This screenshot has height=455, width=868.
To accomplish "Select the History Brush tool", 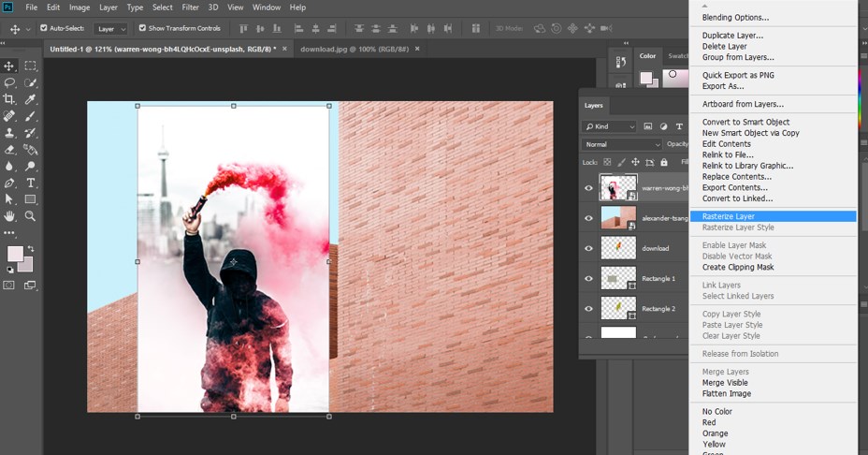I will click(x=31, y=132).
